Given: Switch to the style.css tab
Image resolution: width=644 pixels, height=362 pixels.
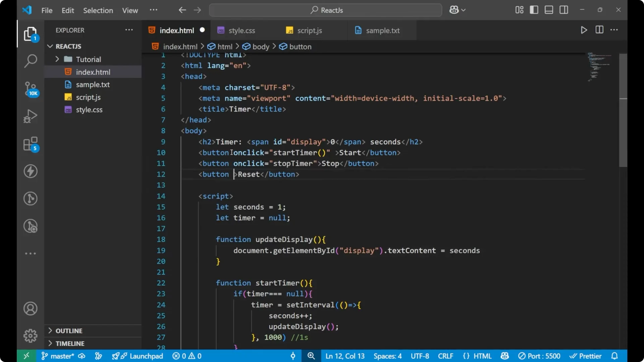Looking at the screenshot, I should (241, 30).
